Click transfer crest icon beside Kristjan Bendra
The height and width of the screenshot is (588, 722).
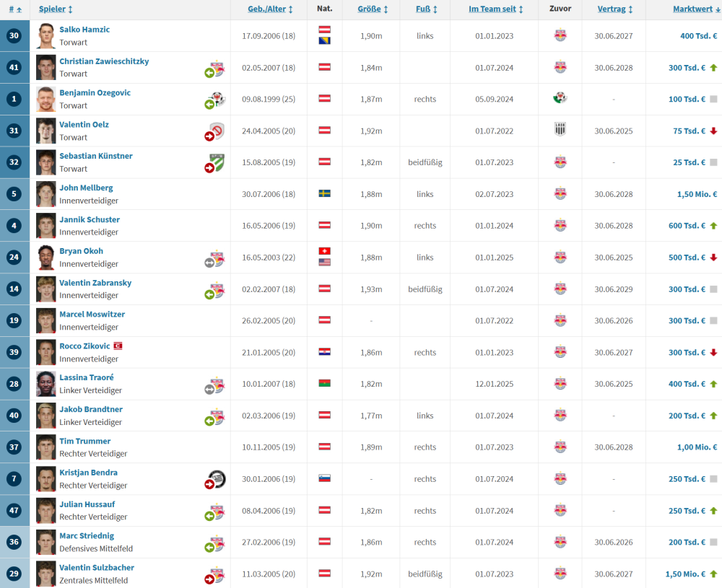tap(214, 479)
